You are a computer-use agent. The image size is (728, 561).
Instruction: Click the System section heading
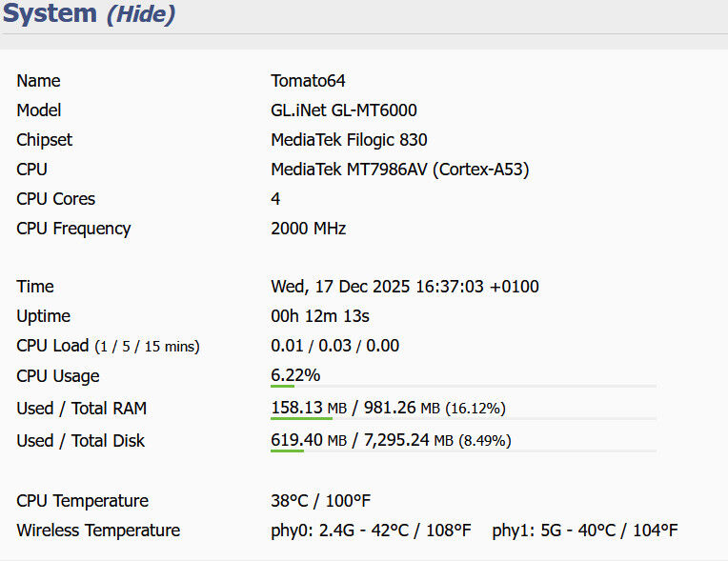[x=51, y=14]
